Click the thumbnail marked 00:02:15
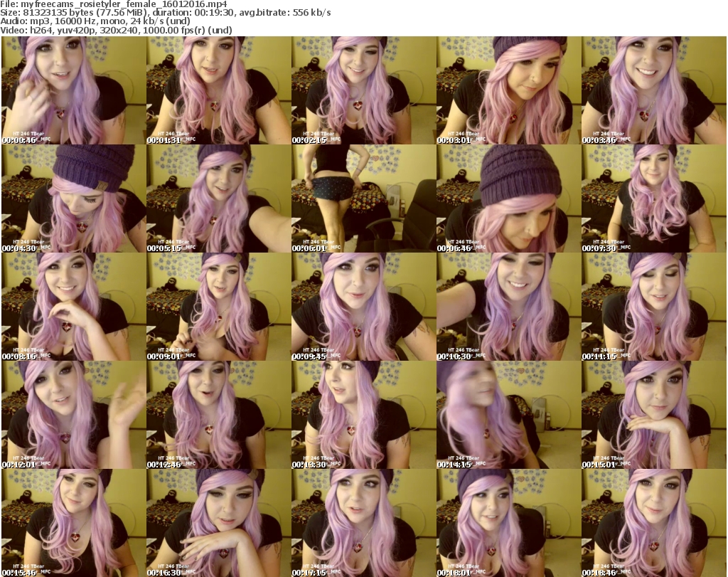The height and width of the screenshot is (577, 728). coord(364,90)
